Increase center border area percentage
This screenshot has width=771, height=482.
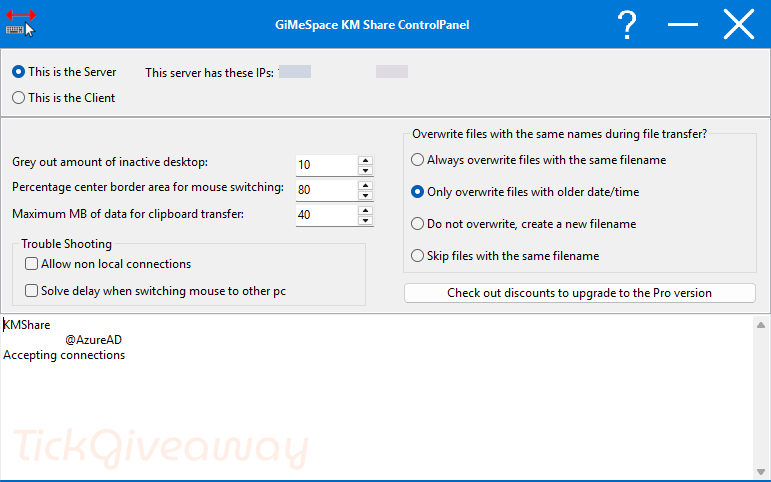[365, 185]
